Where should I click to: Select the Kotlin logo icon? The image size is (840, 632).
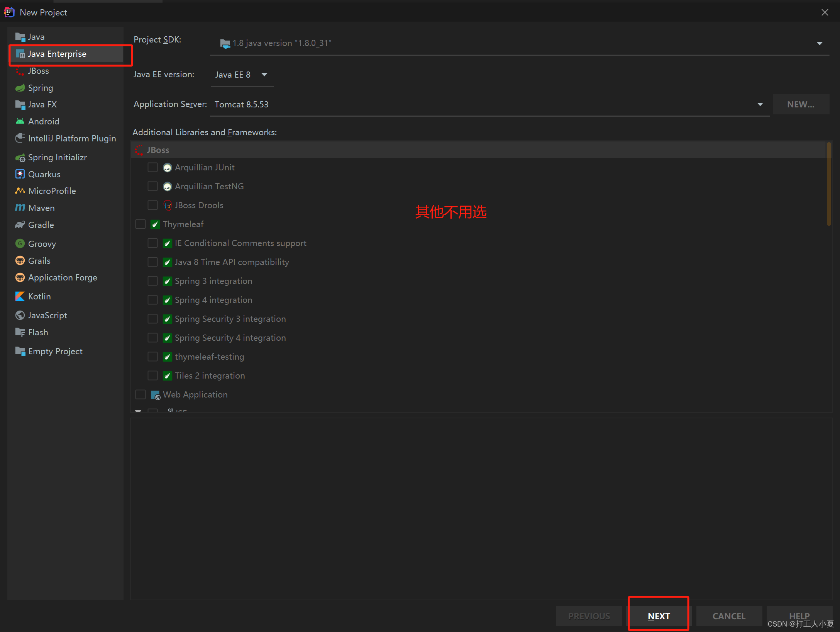tap(20, 296)
